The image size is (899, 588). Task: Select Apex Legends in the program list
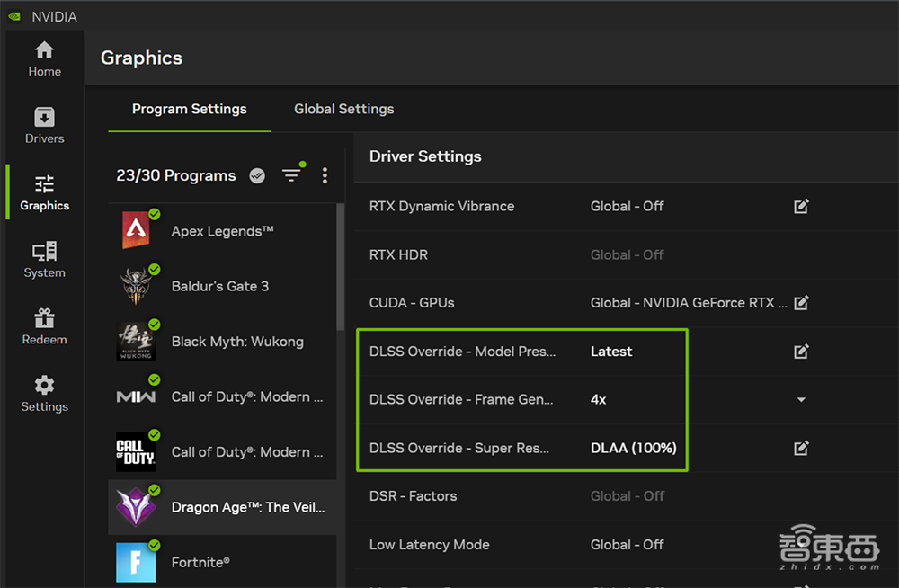click(x=222, y=231)
